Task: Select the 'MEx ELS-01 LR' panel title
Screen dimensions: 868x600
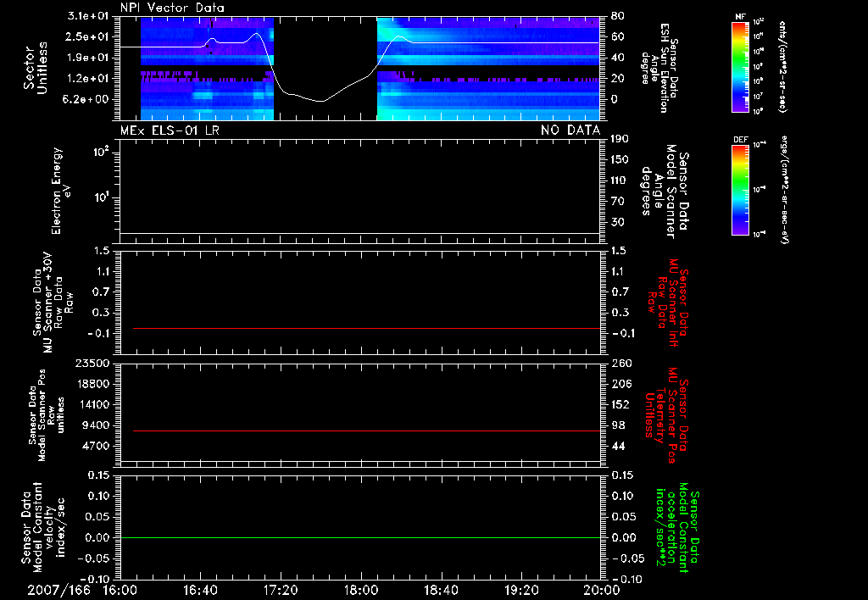Action: [x=170, y=131]
